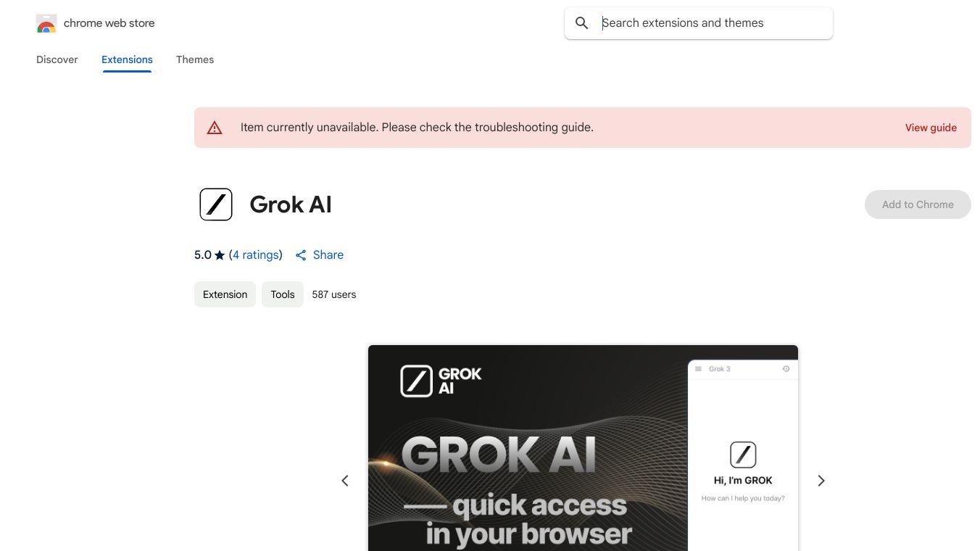Focus the Search extensions and themes field
The height and width of the screenshot is (551, 980).
[x=710, y=23]
